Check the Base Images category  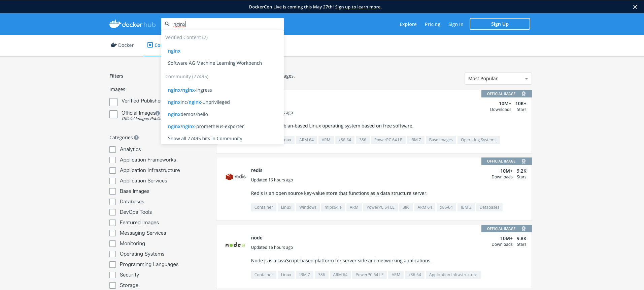pos(112,191)
